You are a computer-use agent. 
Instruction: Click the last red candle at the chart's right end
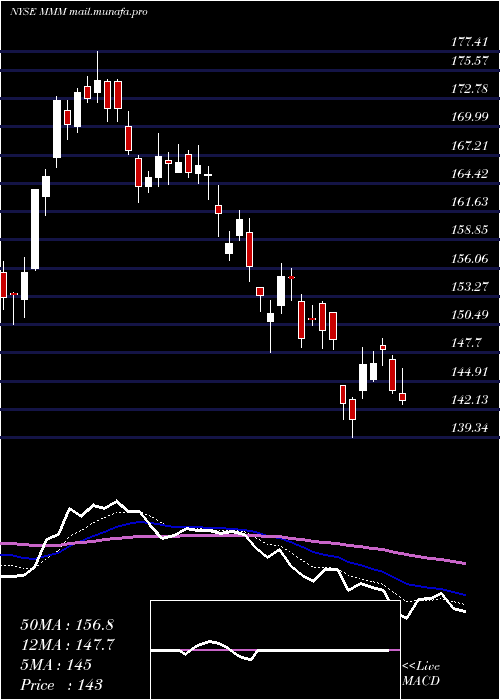[x=402, y=387]
